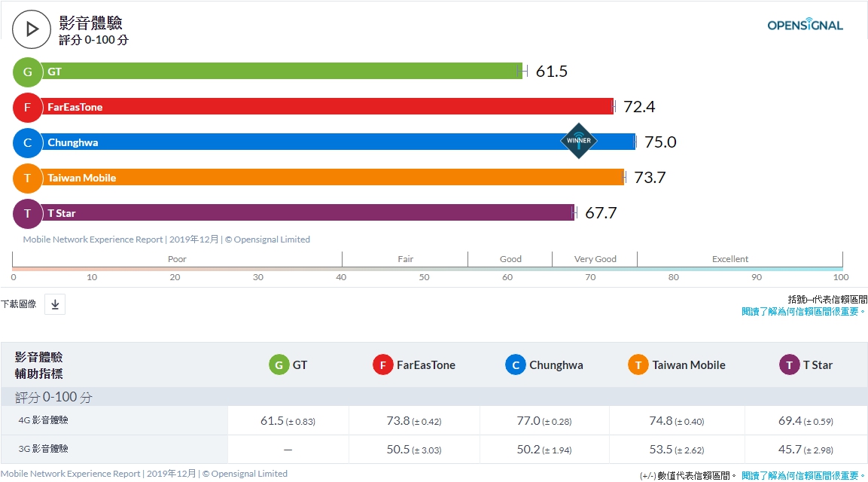Screen dimensions: 868x482
Task: Click the Chunghwa score 75.0
Action: tap(660, 142)
